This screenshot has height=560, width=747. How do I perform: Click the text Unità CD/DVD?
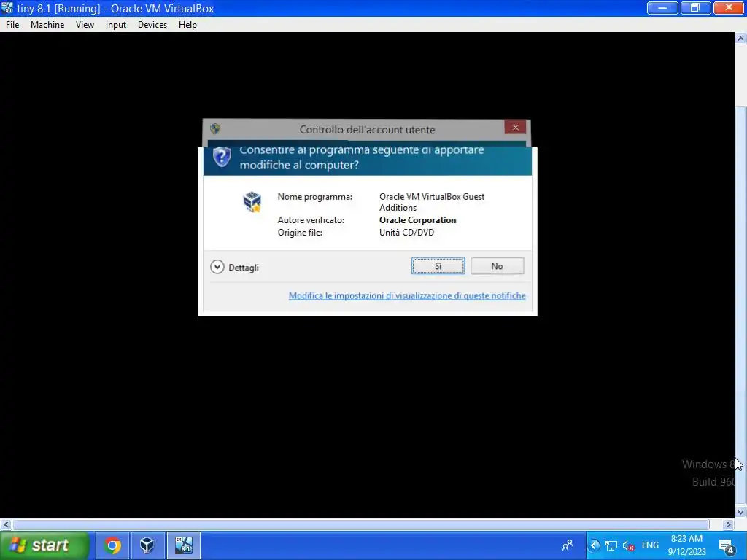pyautogui.click(x=406, y=233)
